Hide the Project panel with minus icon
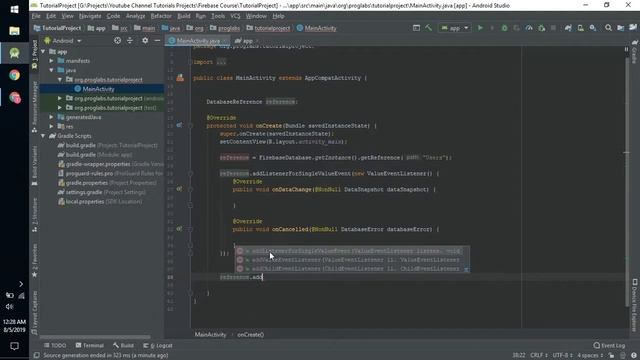The width and height of the screenshot is (640, 360). click(157, 40)
